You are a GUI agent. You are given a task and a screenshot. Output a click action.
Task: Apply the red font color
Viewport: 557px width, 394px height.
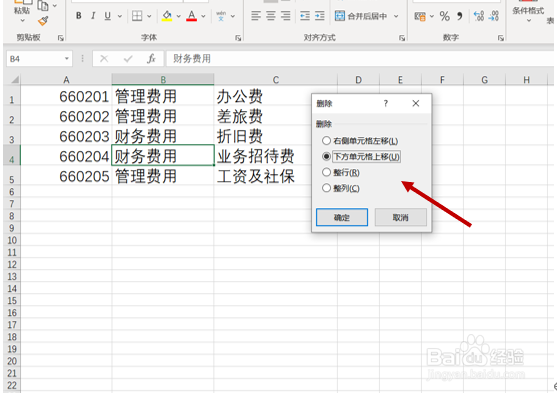191,16
